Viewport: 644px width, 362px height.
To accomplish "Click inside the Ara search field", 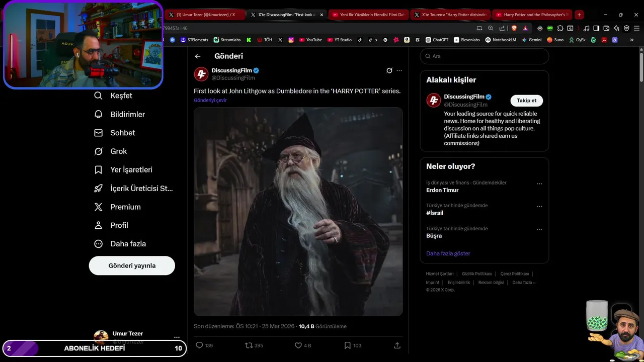I will click(485, 56).
